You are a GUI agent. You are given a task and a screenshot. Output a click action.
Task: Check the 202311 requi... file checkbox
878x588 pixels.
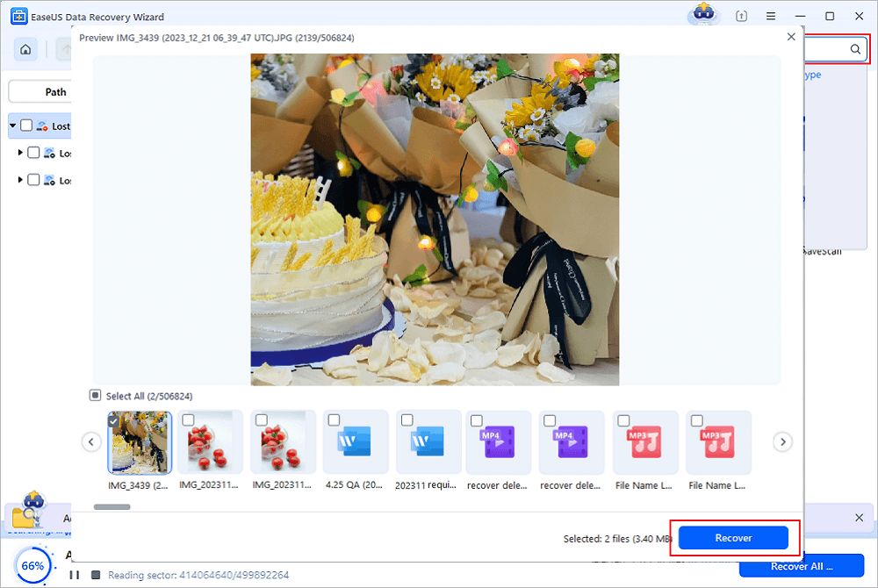pyautogui.click(x=407, y=419)
